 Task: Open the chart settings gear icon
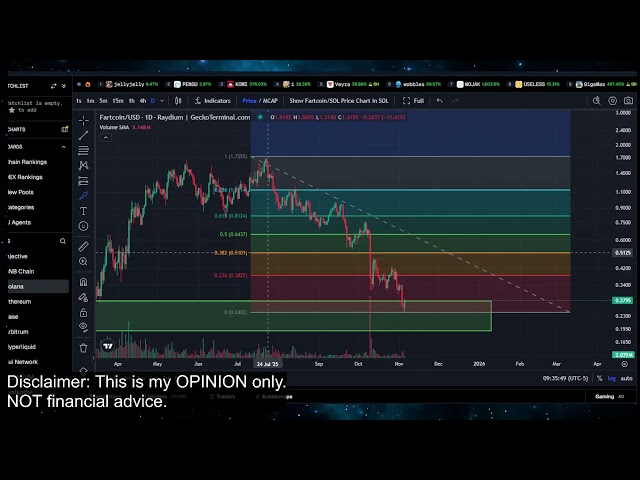click(x=611, y=101)
